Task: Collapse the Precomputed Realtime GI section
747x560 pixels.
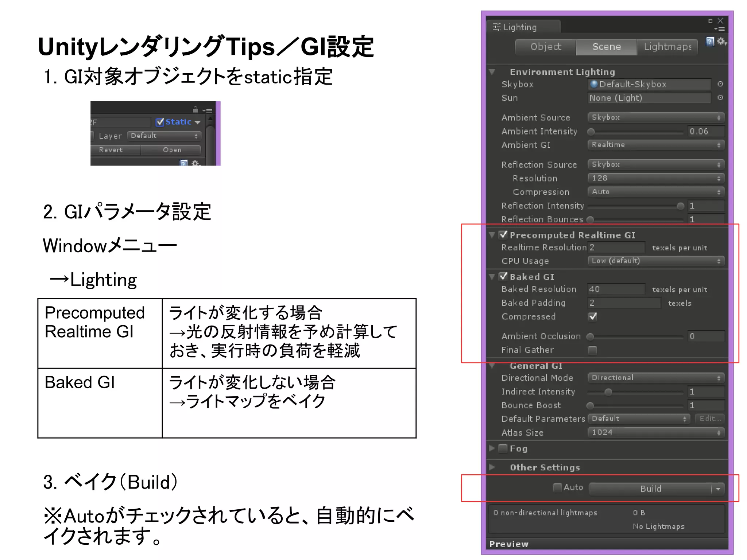Action: 492,235
